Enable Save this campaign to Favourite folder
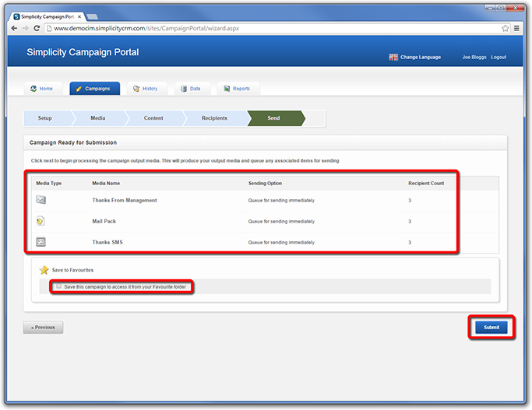 (x=59, y=286)
